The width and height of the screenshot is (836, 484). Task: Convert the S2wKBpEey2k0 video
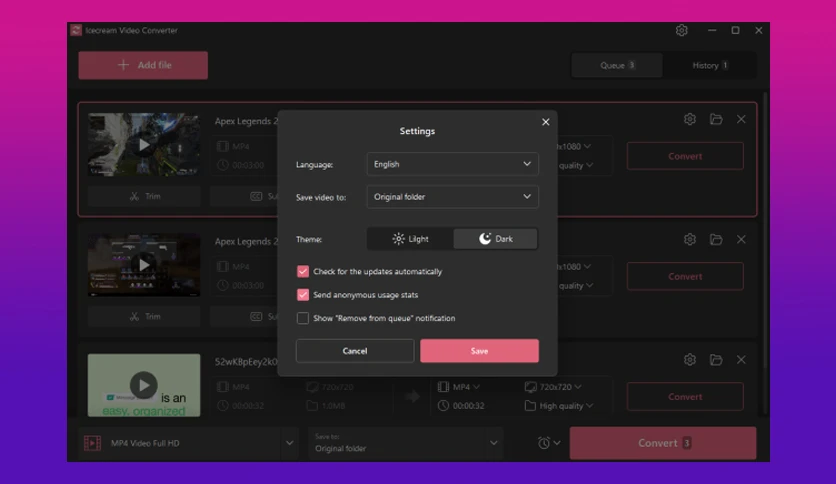coord(685,397)
